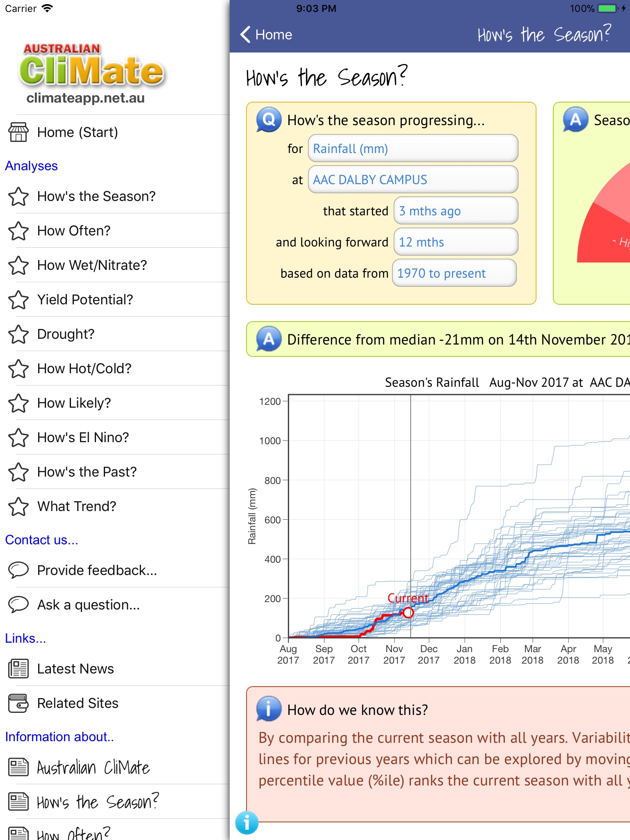Tap the 'Contact us...' section heading
Image resolution: width=630 pixels, height=840 pixels.
coord(41,540)
